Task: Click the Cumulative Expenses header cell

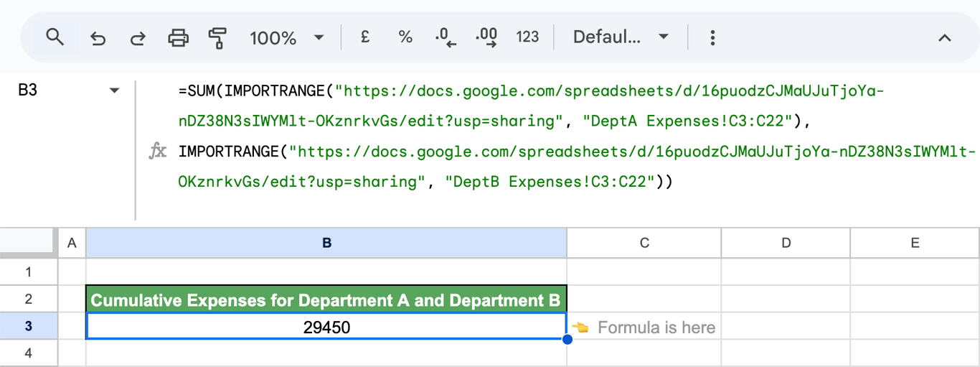Action: tap(326, 299)
